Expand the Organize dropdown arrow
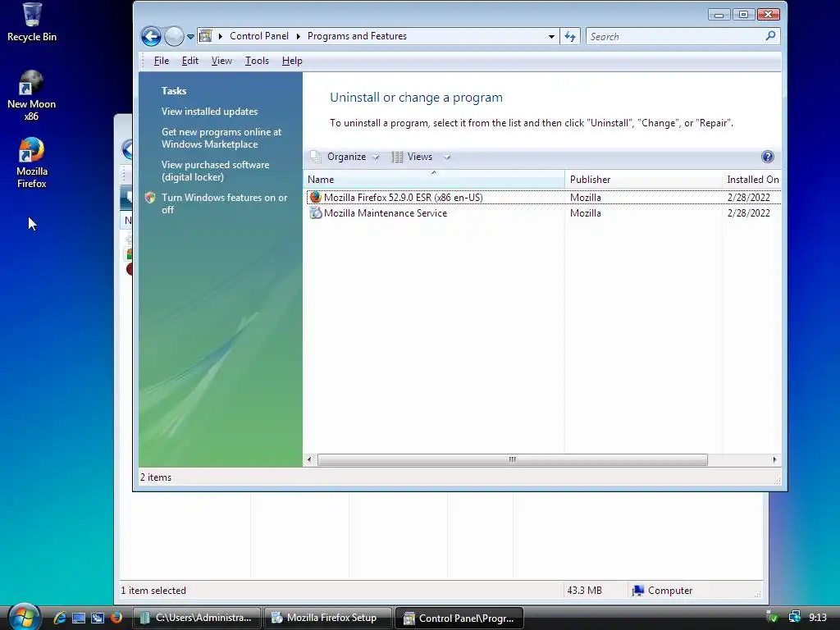Screen dimensions: 840x630 tap(376, 157)
